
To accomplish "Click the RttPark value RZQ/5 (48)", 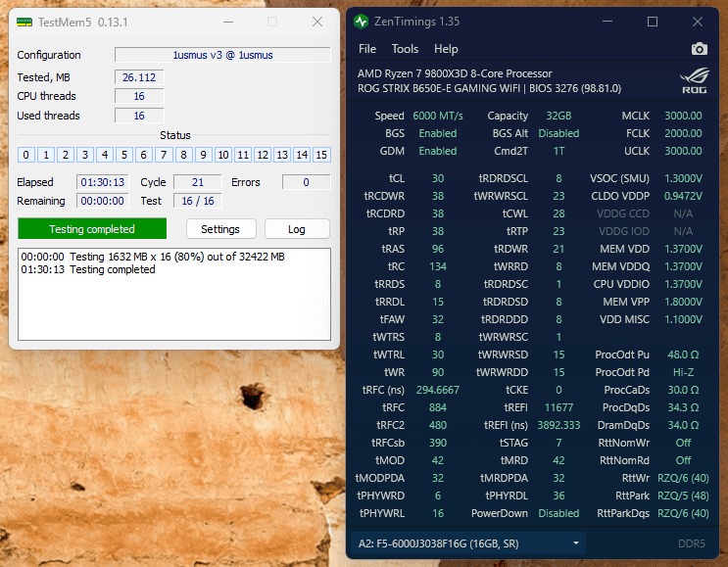I will [x=683, y=496].
